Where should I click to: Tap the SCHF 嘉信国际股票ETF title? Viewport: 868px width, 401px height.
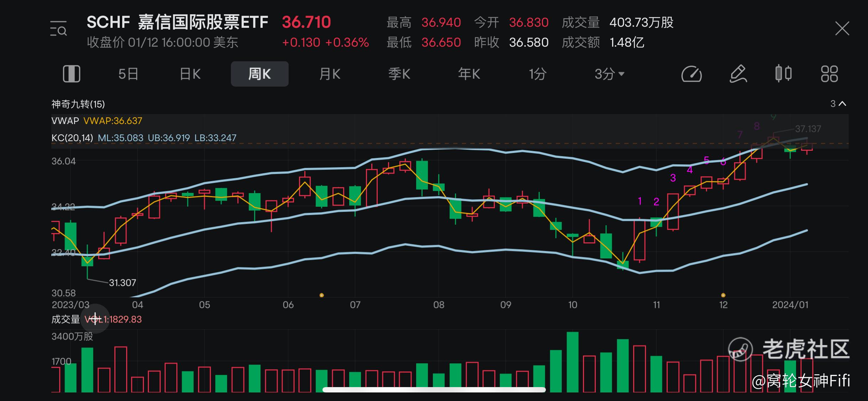(x=177, y=22)
